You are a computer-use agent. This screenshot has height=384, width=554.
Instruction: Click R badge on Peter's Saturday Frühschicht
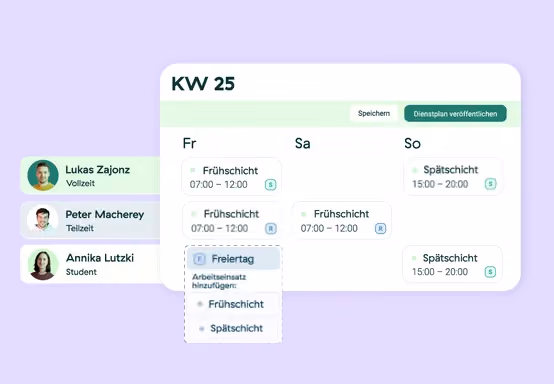(381, 229)
